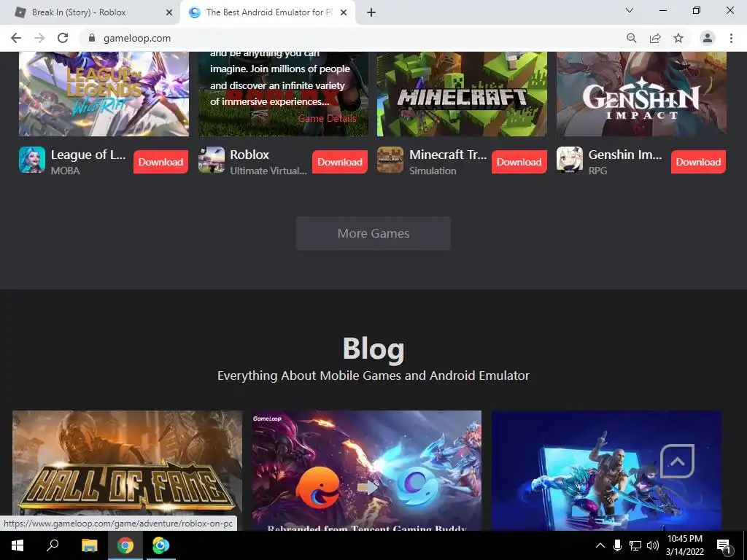Download Minecraft Trial
Image resolution: width=747 pixels, height=560 pixels.
519,162
